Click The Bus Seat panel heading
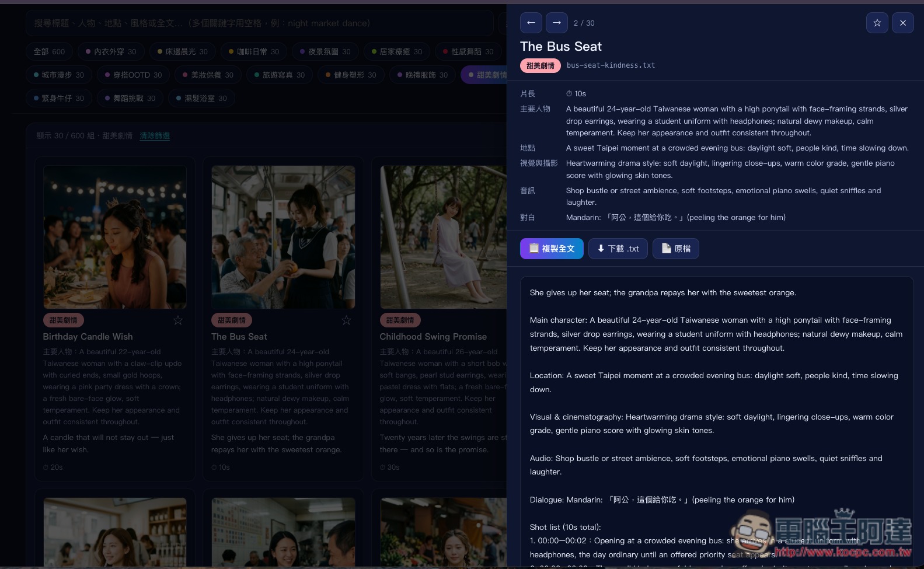The height and width of the screenshot is (569, 924). pos(561,46)
